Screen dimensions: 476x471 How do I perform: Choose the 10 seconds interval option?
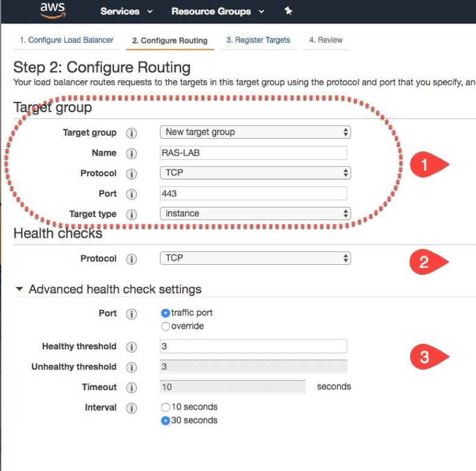click(x=165, y=407)
